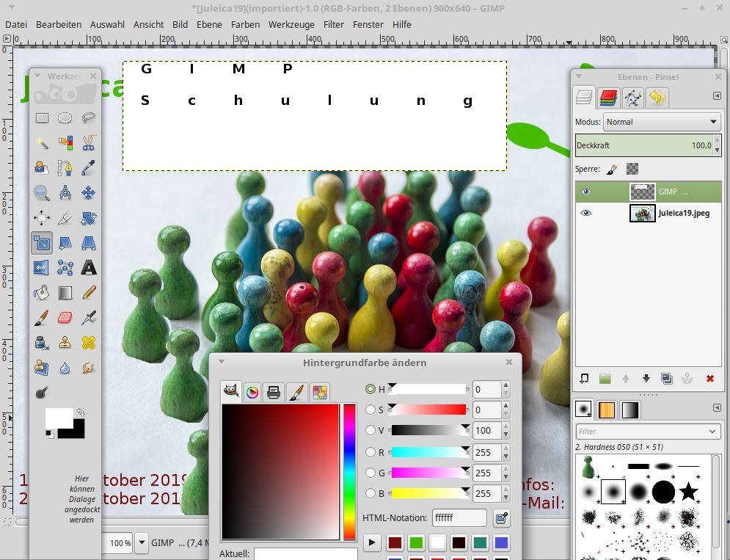The width and height of the screenshot is (730, 560).
Task: Toggle the lock alpha channel checkerboard
Action: tap(632, 169)
